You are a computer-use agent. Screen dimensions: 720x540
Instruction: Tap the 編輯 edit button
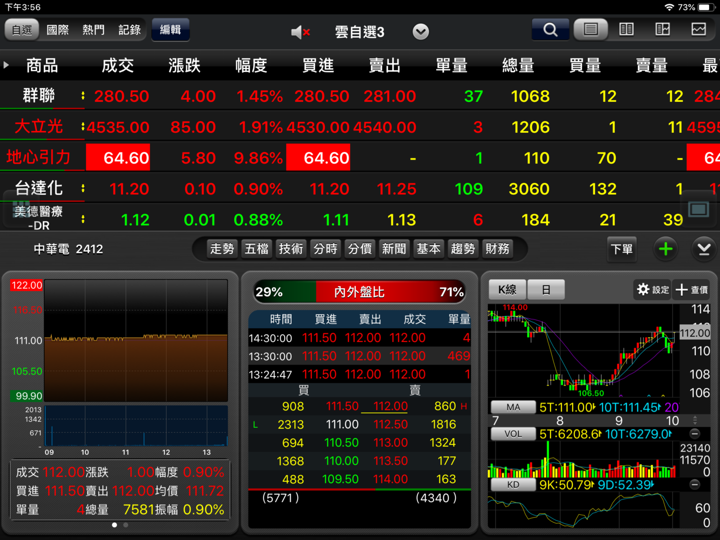(170, 30)
